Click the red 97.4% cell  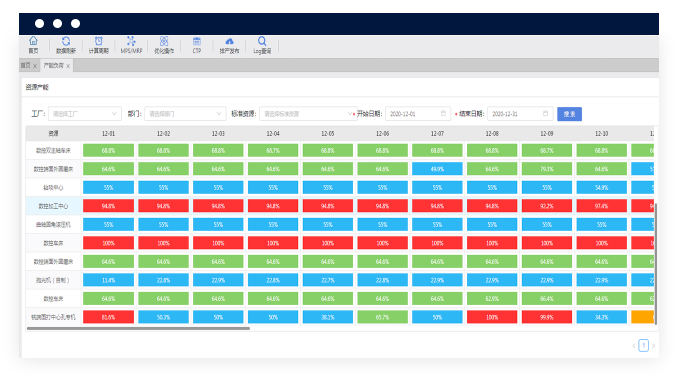coord(601,206)
